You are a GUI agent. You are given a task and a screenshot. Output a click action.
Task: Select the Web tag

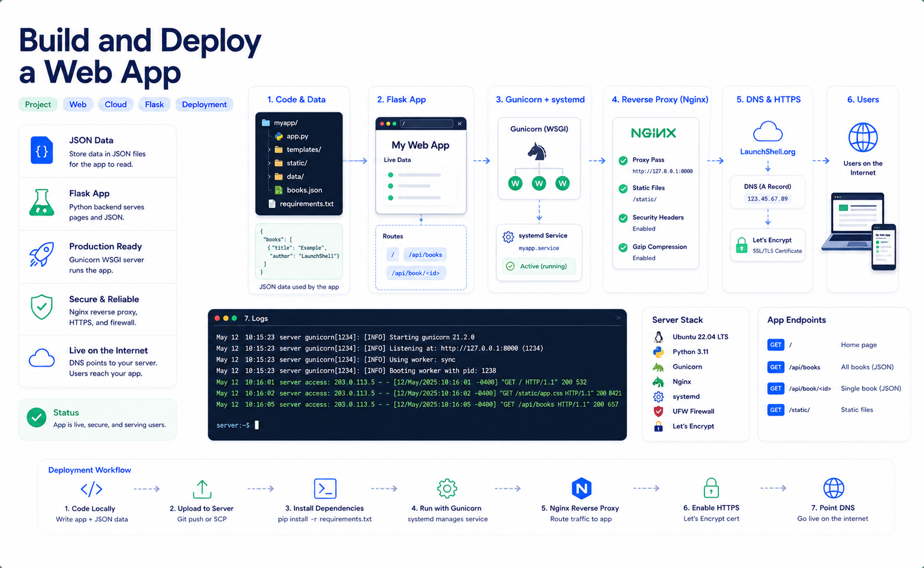(78, 105)
